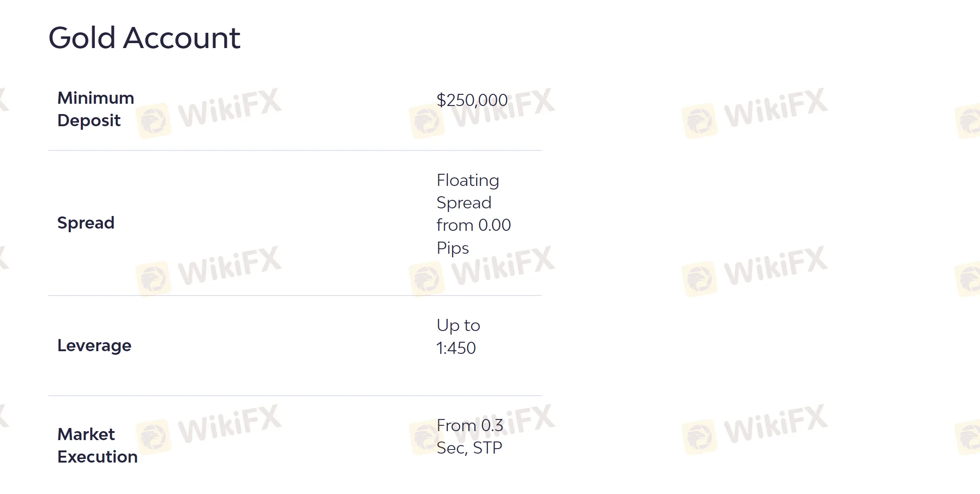Click the Minimum Deposit label
Image resolution: width=980 pixels, height=494 pixels.
tap(96, 109)
